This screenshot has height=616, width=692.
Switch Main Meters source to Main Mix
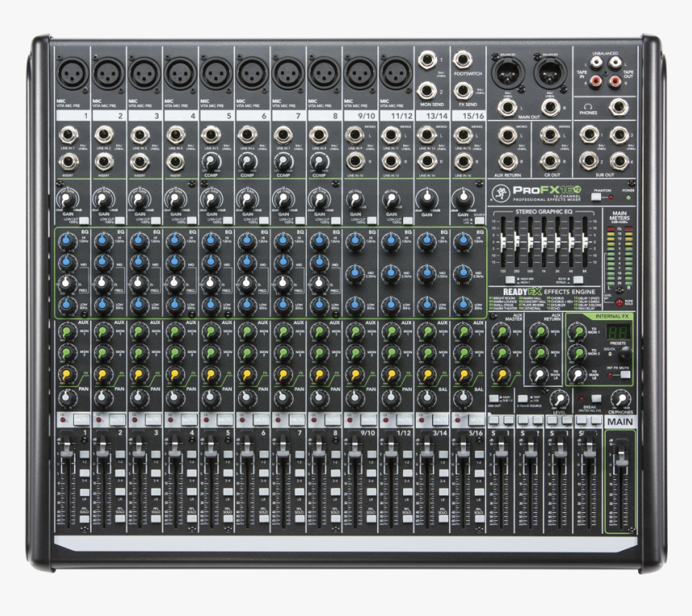click(x=509, y=280)
